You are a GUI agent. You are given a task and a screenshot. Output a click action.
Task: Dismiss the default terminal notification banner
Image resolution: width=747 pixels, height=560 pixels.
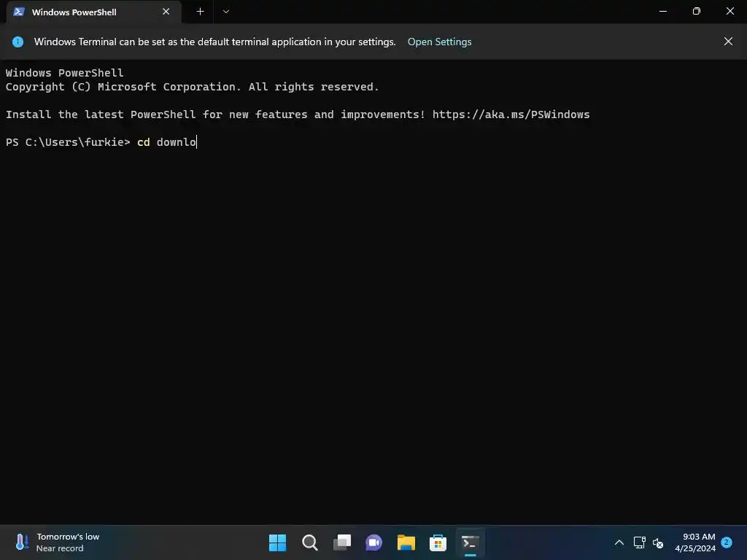(x=728, y=42)
